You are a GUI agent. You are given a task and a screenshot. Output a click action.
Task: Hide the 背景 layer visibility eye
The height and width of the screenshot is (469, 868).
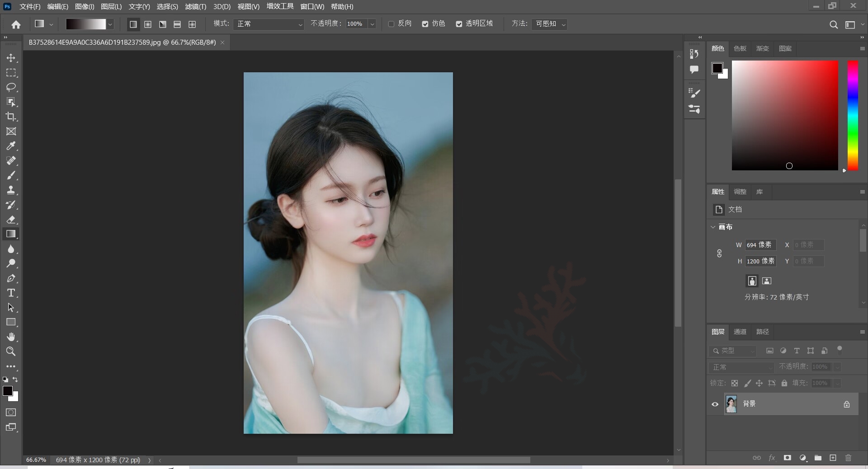click(715, 404)
